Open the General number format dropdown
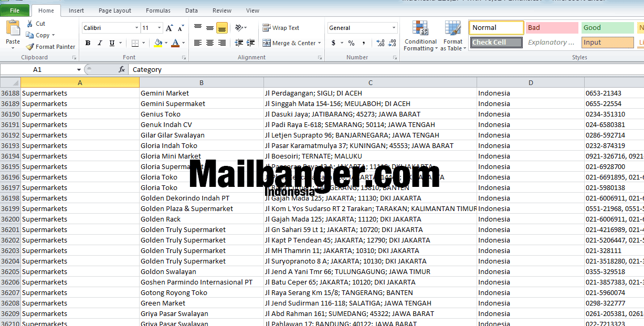Image resolution: width=644 pixels, height=326 pixels. (x=394, y=28)
